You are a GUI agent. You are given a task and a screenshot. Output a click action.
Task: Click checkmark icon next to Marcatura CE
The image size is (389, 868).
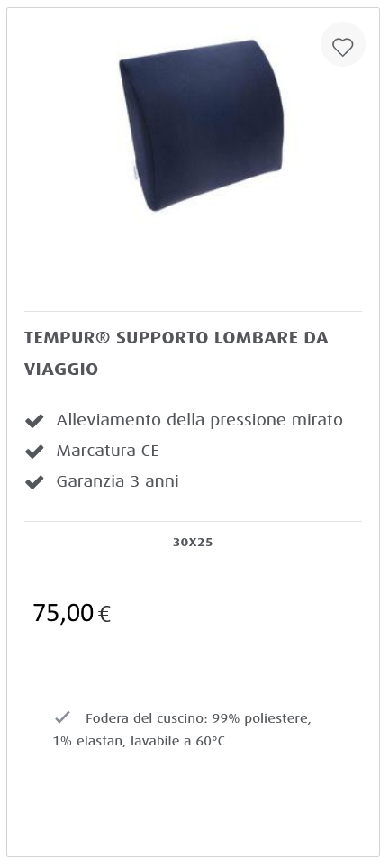point(34,452)
